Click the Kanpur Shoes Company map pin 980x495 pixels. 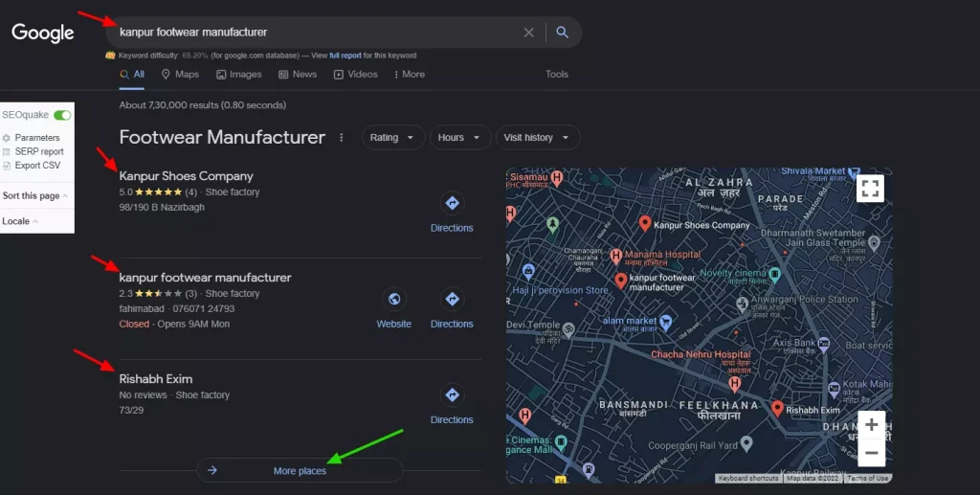tap(645, 223)
